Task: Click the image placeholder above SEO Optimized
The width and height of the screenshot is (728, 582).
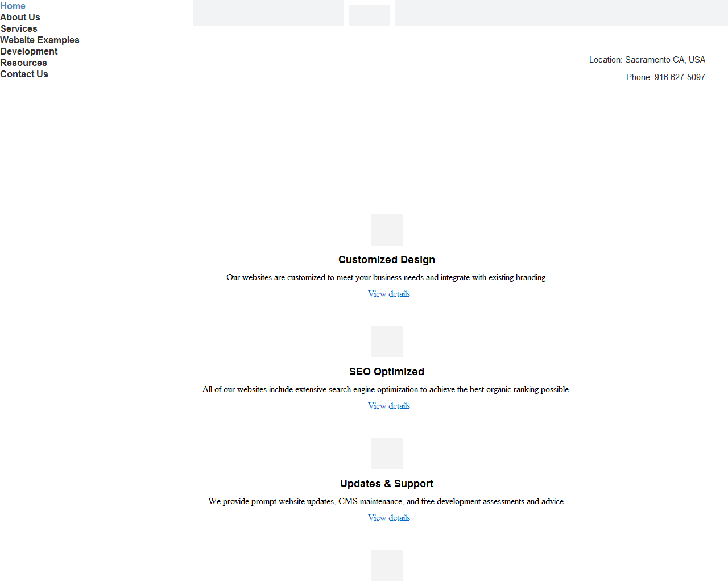Action: (387, 342)
